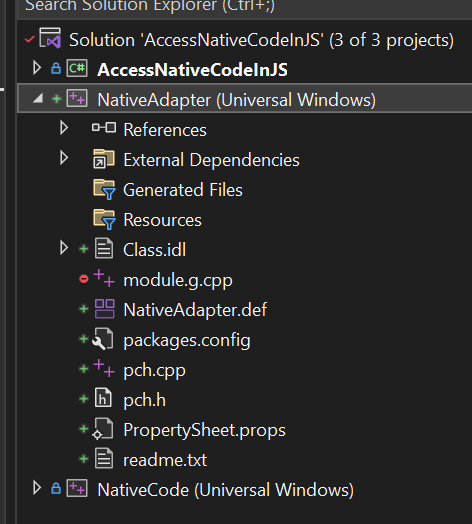Click the green plus status icon beside NativeAdapter
The height and width of the screenshot is (524, 472).
pyautogui.click(x=57, y=99)
